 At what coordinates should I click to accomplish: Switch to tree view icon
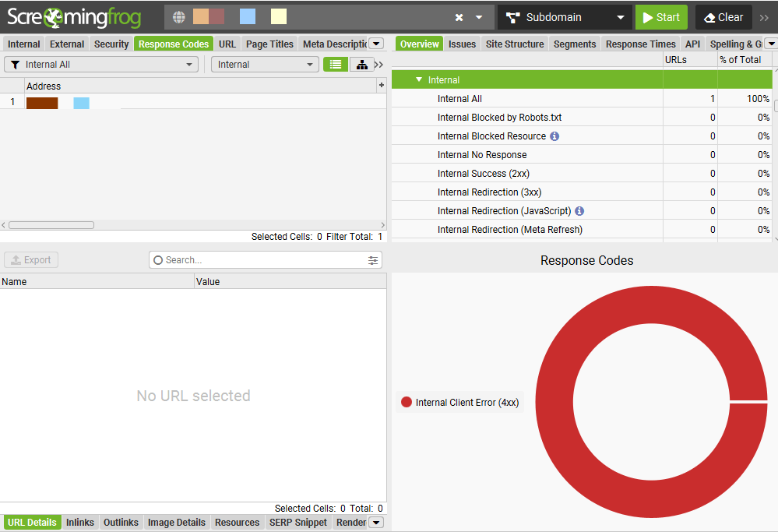[361, 65]
